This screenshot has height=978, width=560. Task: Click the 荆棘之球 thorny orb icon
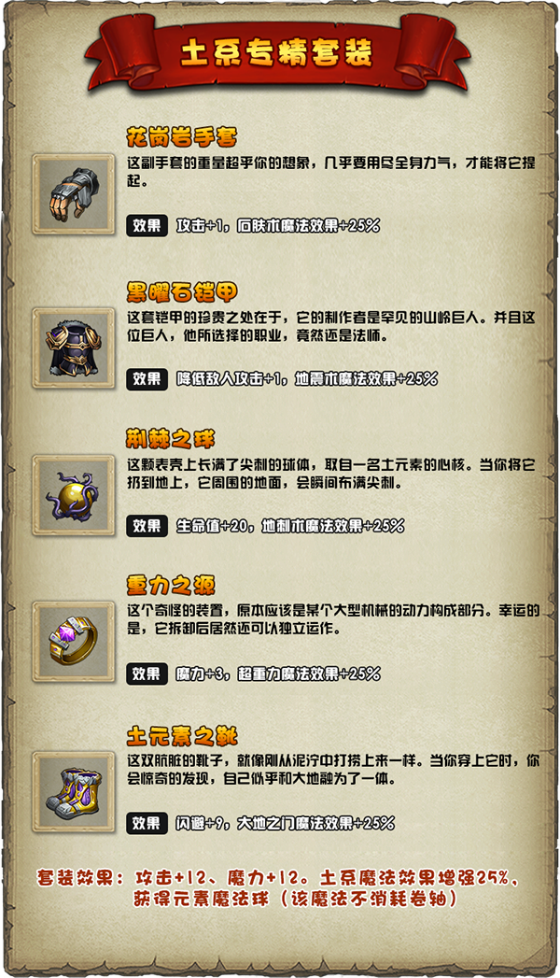(x=74, y=495)
